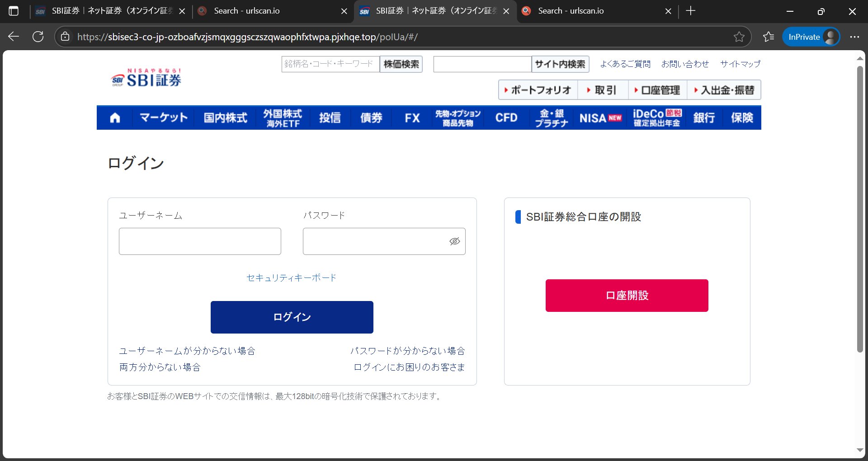Click the browser address bar URL
This screenshot has width=868, height=461.
247,37
